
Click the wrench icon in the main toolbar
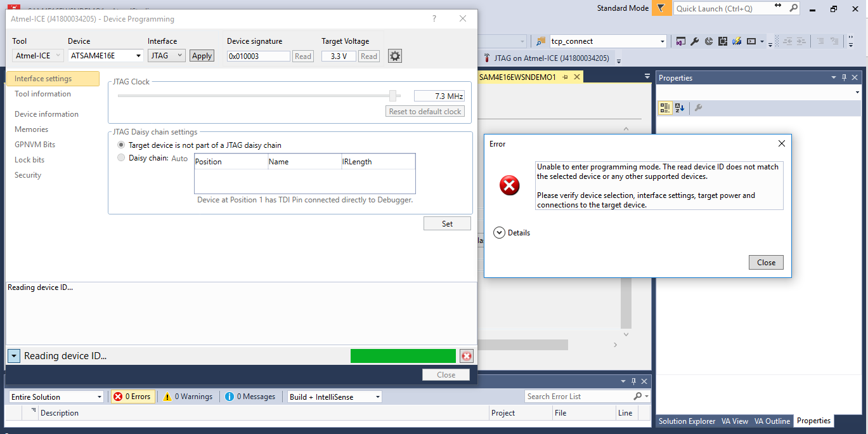[x=694, y=41]
